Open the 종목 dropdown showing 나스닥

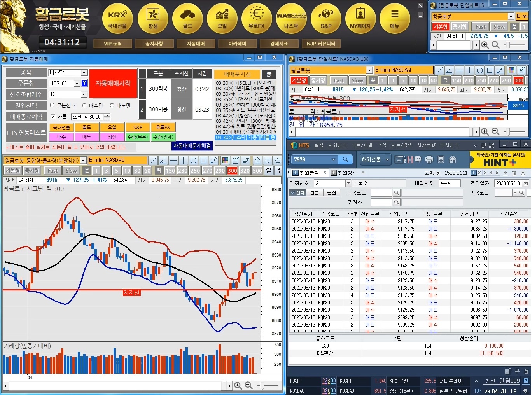coord(84,73)
